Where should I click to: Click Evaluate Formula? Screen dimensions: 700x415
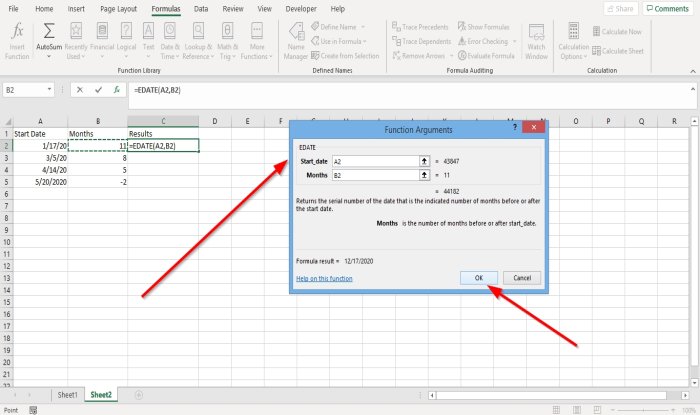pyautogui.click(x=486, y=56)
